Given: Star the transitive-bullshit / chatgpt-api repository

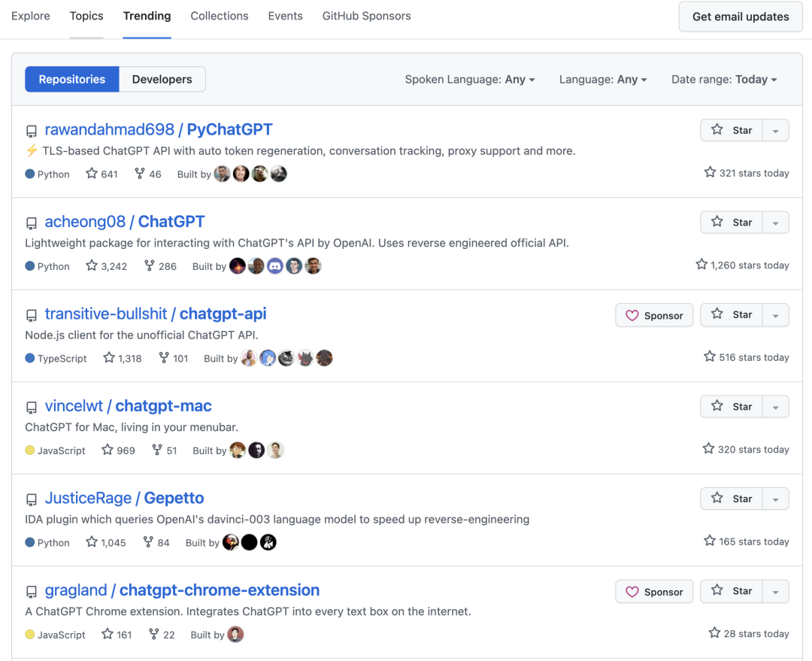Looking at the screenshot, I should coord(732,314).
